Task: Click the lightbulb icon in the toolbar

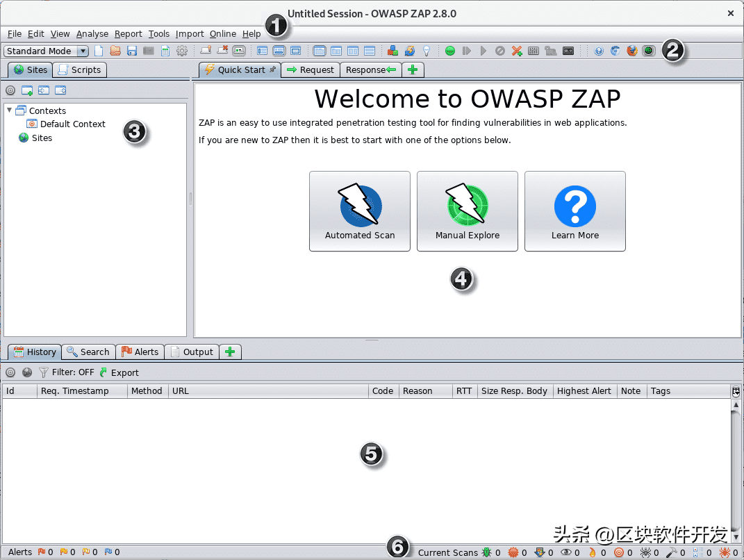Action: point(427,51)
